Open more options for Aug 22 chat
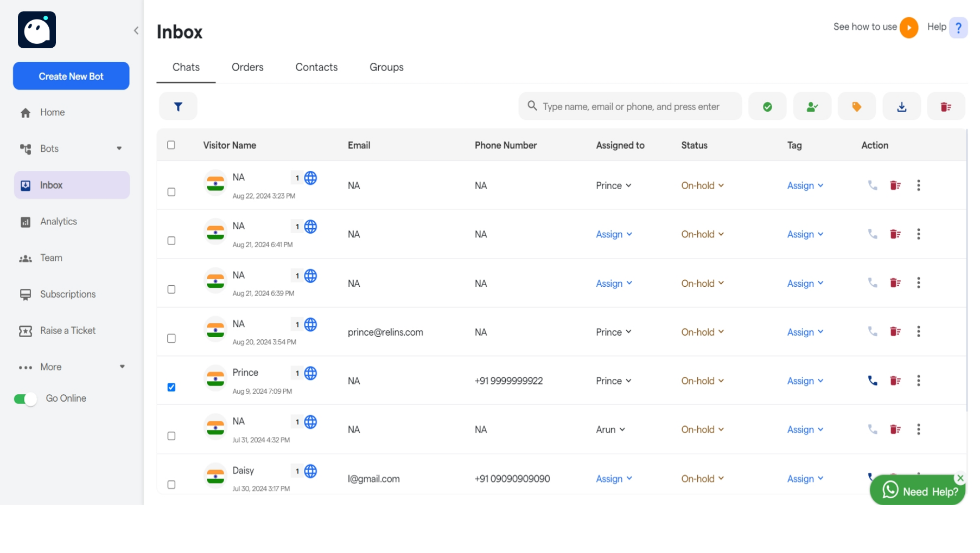 click(919, 185)
